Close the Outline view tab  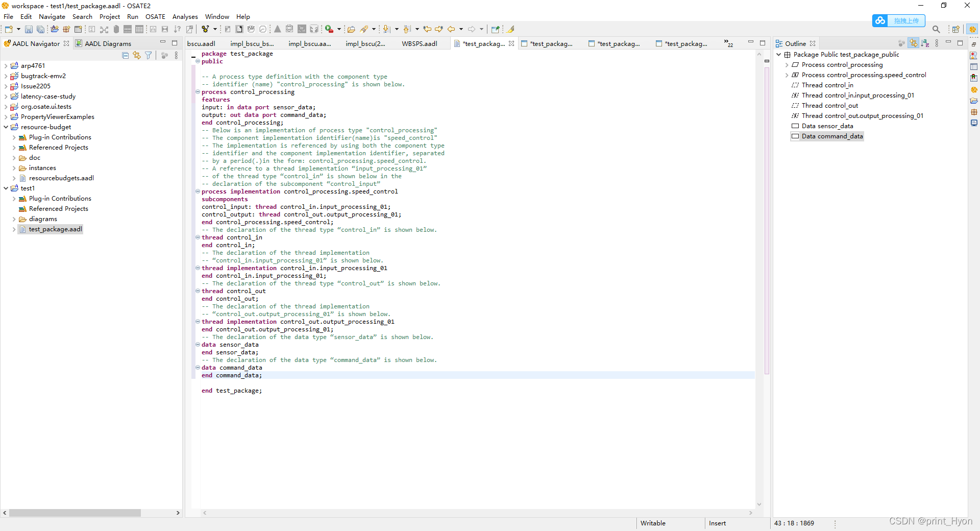(813, 43)
